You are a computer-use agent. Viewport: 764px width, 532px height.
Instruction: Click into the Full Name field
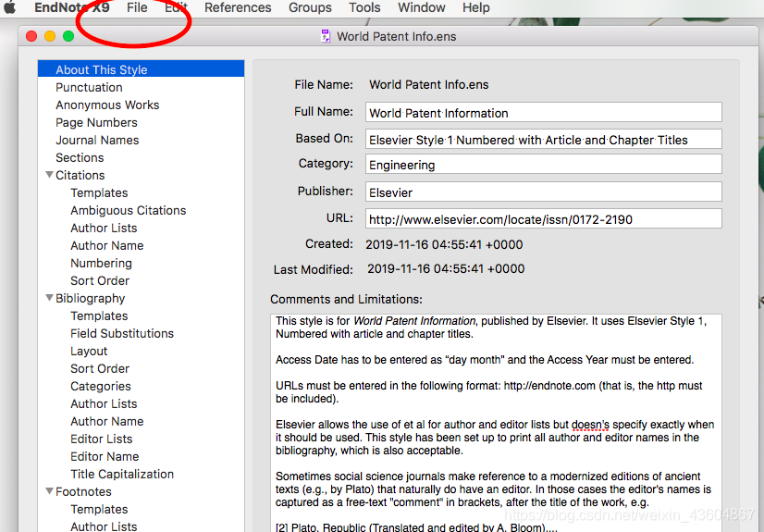543,113
